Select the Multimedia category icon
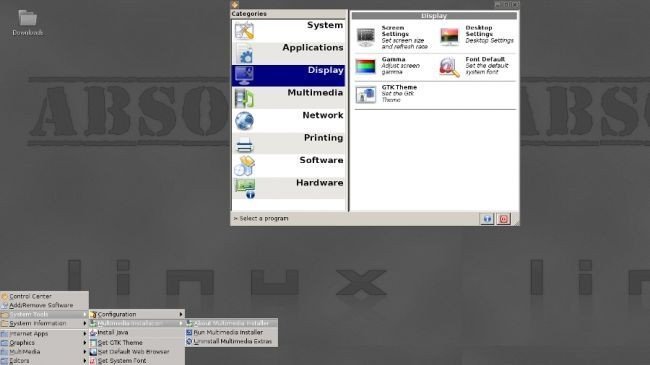650x365 pixels. click(x=244, y=98)
